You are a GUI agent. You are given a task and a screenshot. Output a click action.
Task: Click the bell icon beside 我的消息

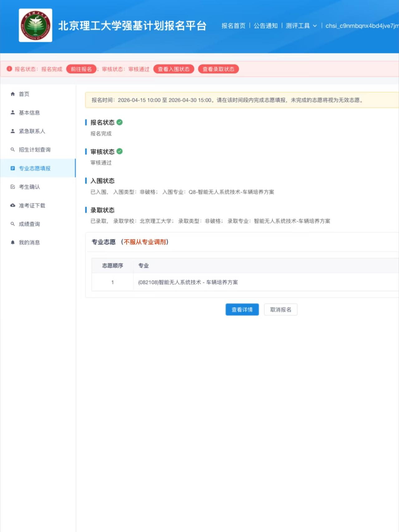(x=13, y=242)
